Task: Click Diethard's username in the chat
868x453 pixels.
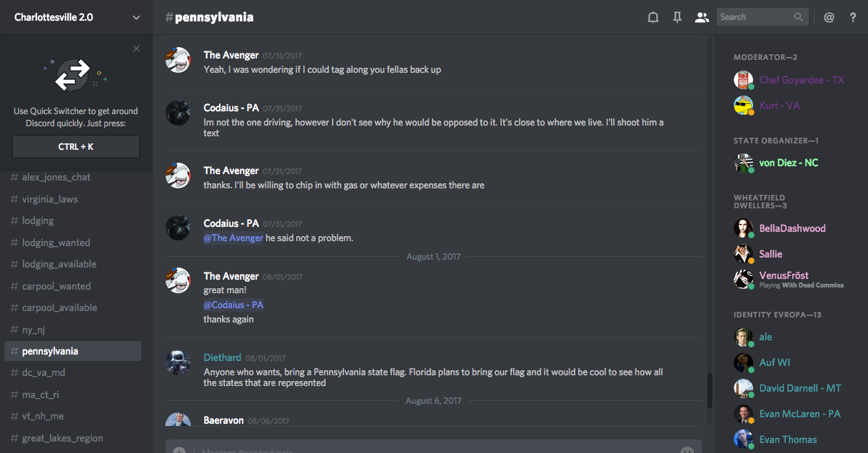Action: coord(222,357)
